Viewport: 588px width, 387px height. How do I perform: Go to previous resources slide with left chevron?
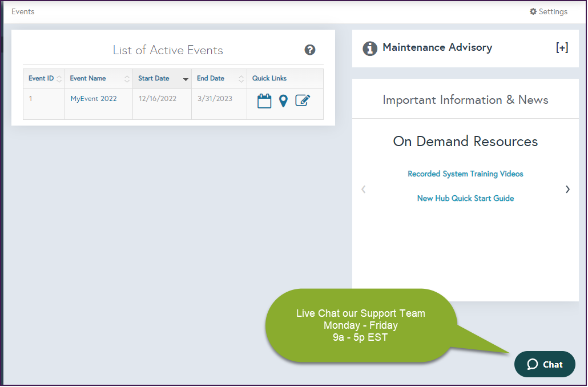tap(364, 190)
